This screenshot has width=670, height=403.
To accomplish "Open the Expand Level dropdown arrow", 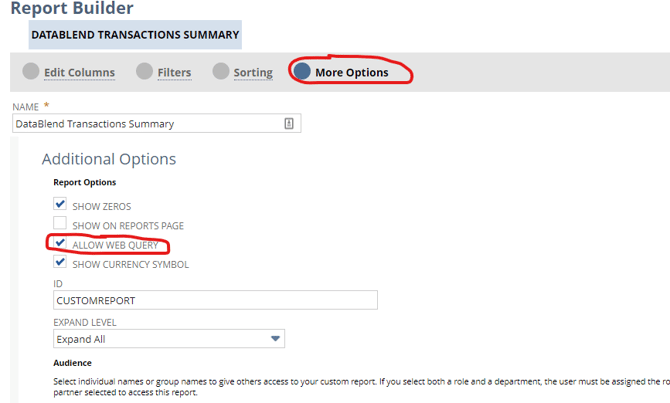I will (275, 338).
